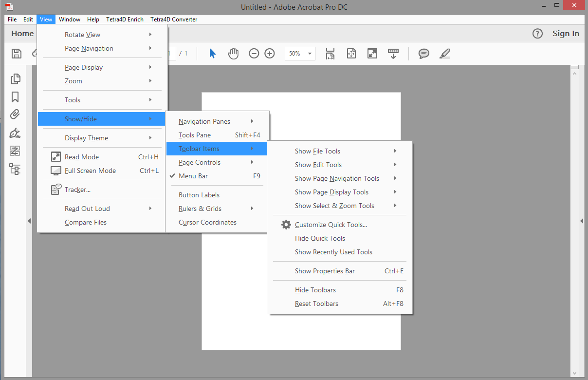Open the Help menu

tap(93, 19)
